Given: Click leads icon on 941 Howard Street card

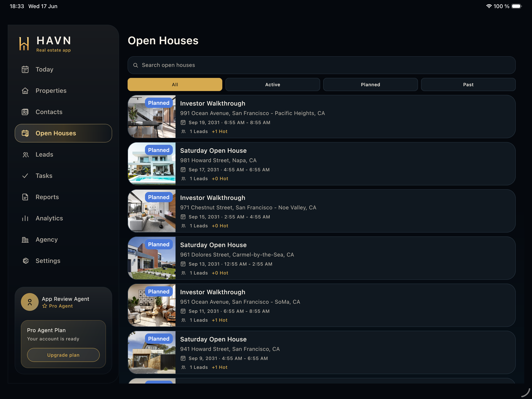Looking at the screenshot, I should pyautogui.click(x=183, y=367).
